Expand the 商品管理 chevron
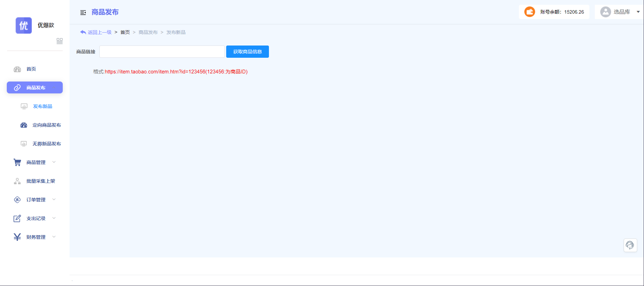This screenshot has width=644, height=286. click(x=54, y=162)
